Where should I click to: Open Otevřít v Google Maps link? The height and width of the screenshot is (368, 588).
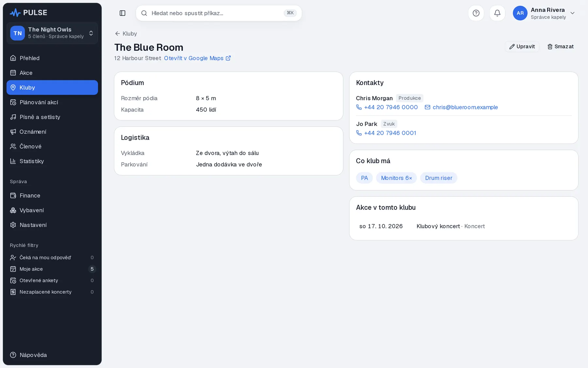[x=197, y=58]
